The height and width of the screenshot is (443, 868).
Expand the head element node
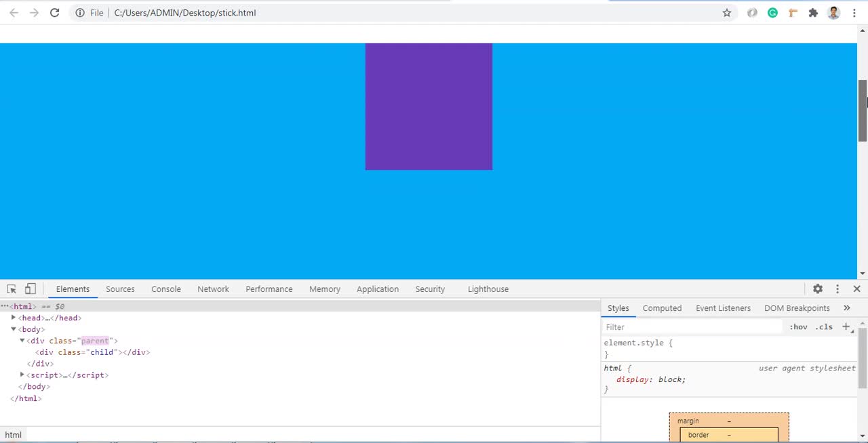(14, 317)
